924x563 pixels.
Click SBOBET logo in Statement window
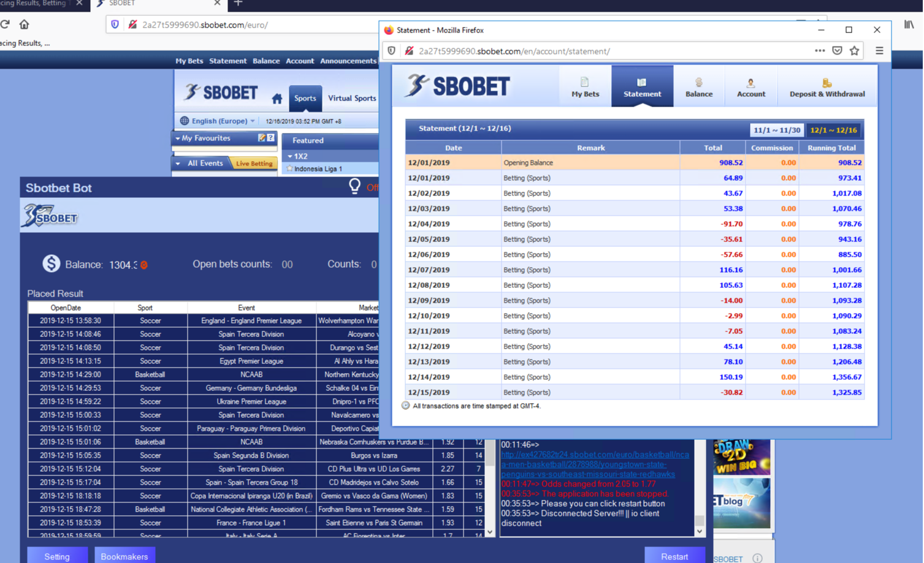tap(457, 86)
